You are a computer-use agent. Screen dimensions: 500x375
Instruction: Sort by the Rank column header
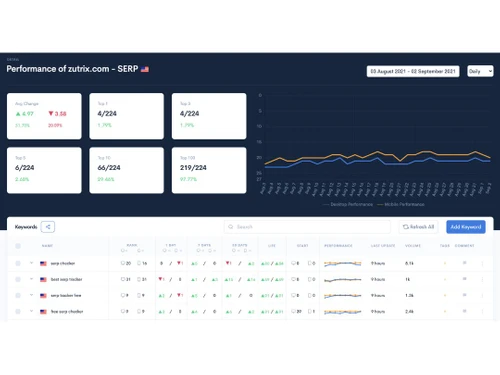pos(132,245)
